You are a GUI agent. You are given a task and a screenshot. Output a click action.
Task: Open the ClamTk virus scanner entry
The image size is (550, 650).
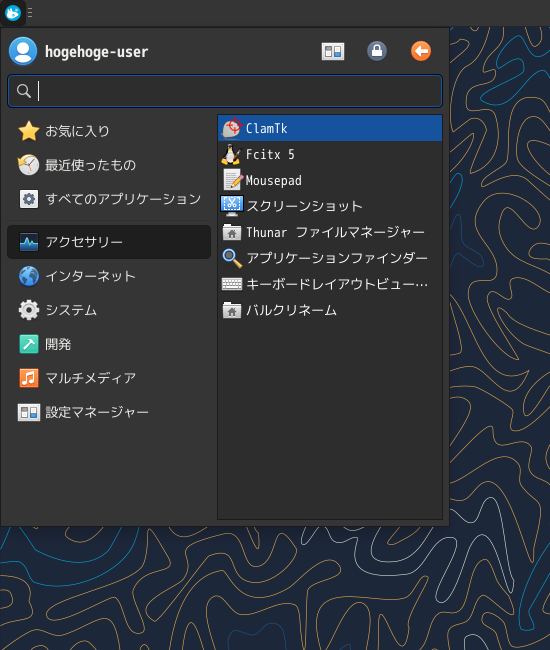[330, 129]
